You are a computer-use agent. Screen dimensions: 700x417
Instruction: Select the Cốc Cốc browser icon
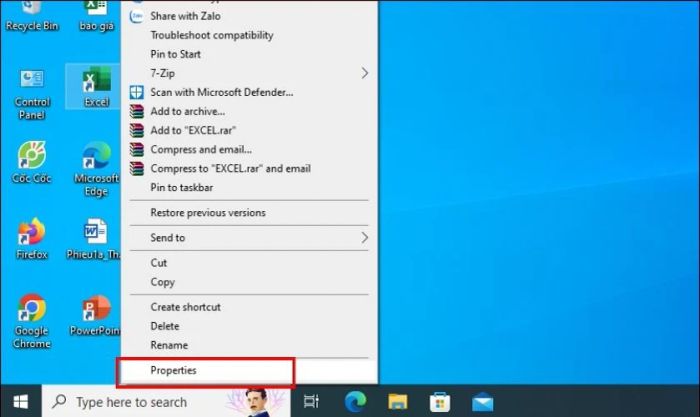(32, 162)
